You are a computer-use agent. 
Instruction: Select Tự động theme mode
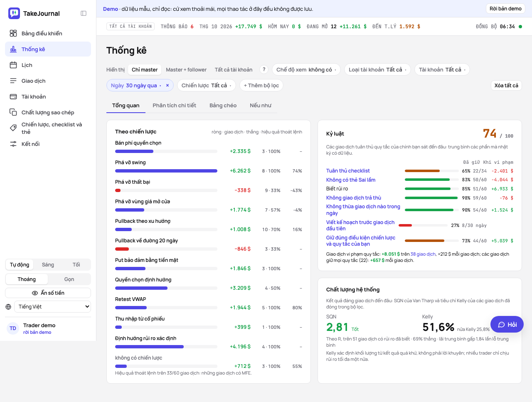tap(20, 265)
